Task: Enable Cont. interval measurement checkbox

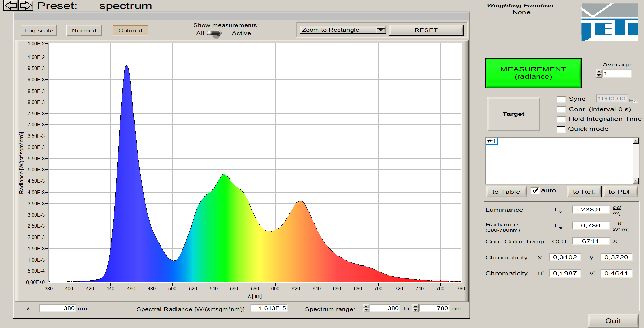Action: pos(561,109)
